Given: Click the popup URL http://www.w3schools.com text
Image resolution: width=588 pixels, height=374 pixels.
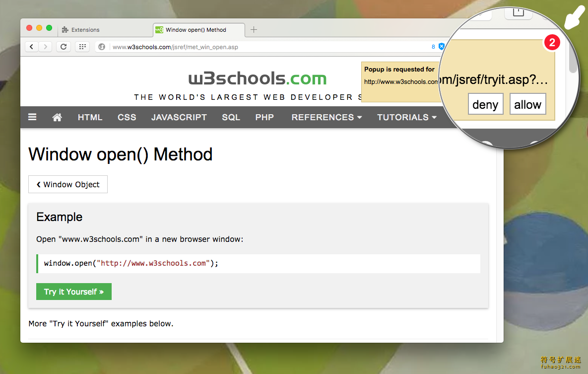Looking at the screenshot, I should tap(401, 82).
